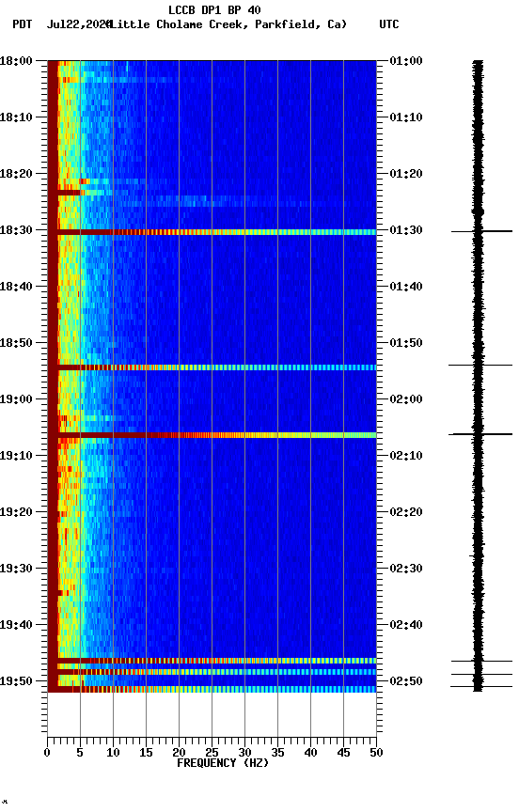
Task: Click the 02:50 UTC time label
Action: [406, 681]
